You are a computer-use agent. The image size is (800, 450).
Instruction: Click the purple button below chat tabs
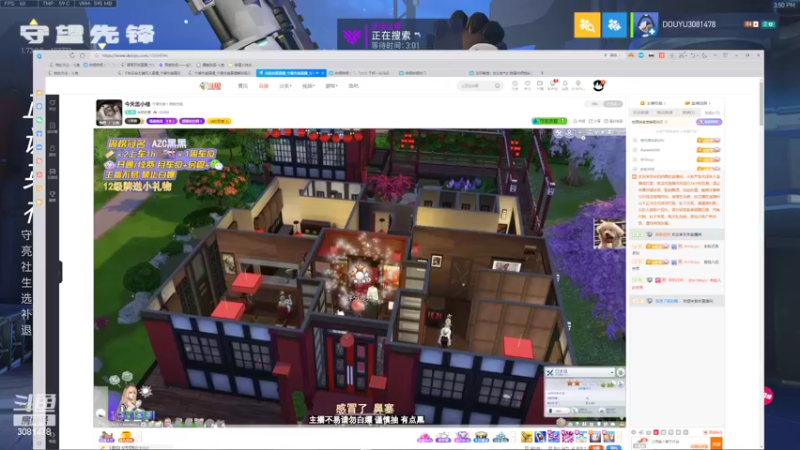[x=709, y=122]
